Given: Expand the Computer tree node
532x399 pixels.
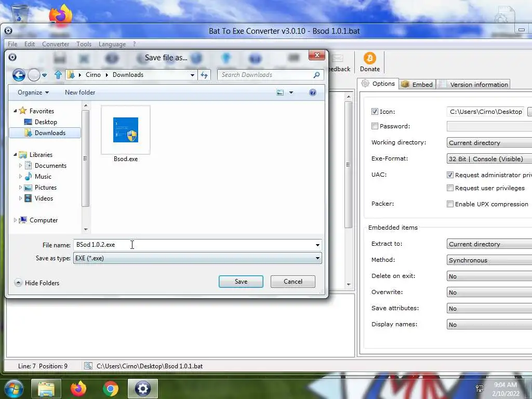Looking at the screenshot, I should [15, 220].
